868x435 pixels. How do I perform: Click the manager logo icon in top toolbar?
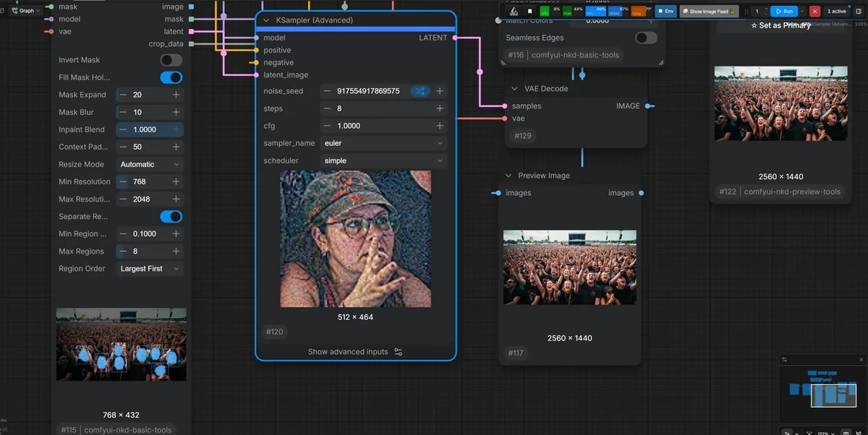pyautogui.click(x=513, y=12)
